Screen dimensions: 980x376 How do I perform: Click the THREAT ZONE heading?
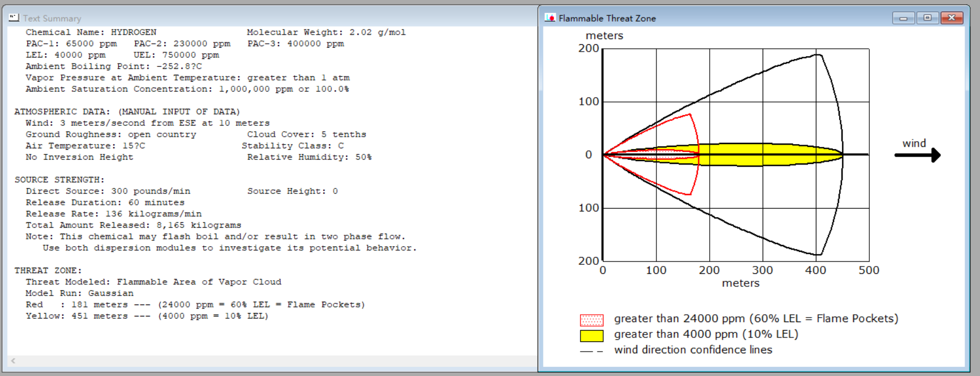click(48, 271)
